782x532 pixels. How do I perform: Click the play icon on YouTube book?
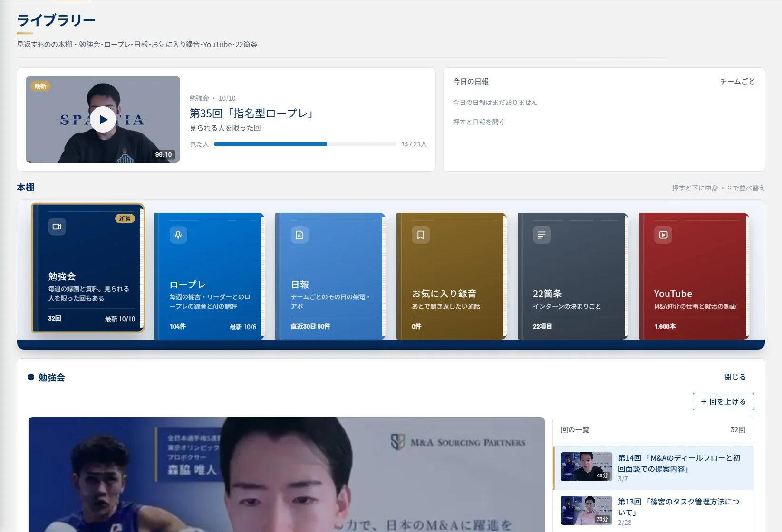click(x=663, y=235)
